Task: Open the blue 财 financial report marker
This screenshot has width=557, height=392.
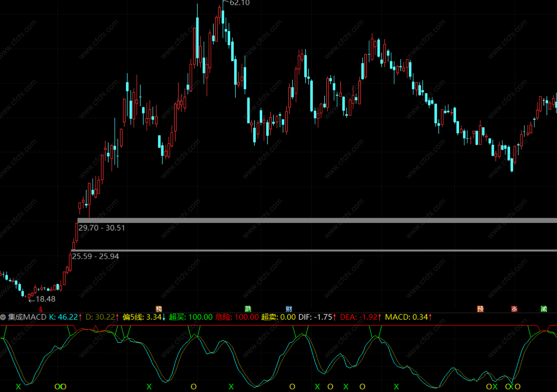Action: click(289, 309)
